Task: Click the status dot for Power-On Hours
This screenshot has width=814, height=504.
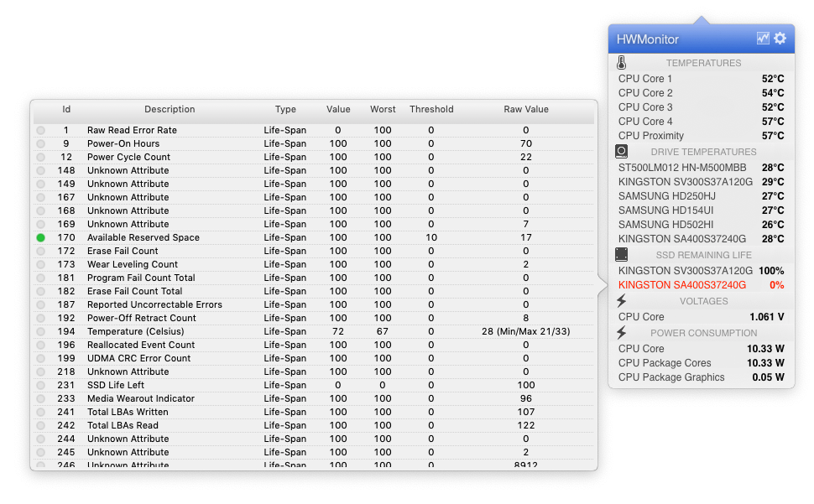Action: (x=40, y=143)
